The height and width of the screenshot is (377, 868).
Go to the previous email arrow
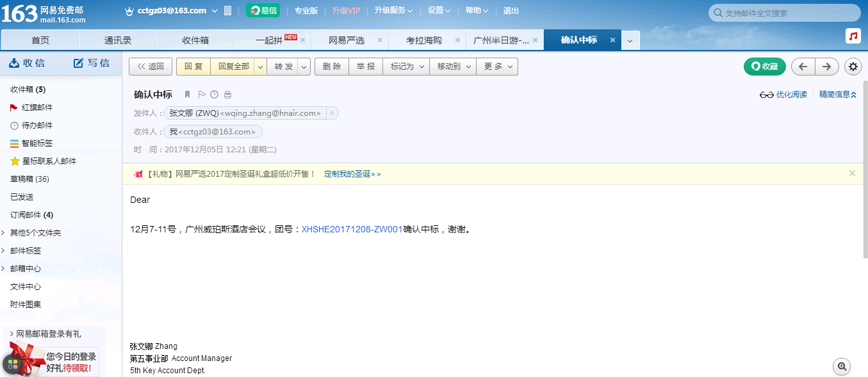tap(803, 67)
